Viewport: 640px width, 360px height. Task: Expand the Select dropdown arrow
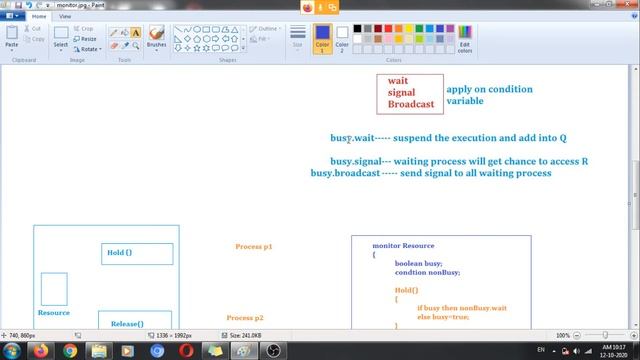pyautogui.click(x=61, y=50)
